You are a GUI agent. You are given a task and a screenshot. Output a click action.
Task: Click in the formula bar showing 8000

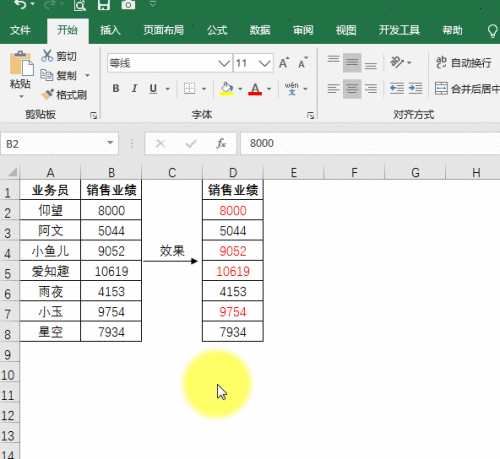[370, 143]
